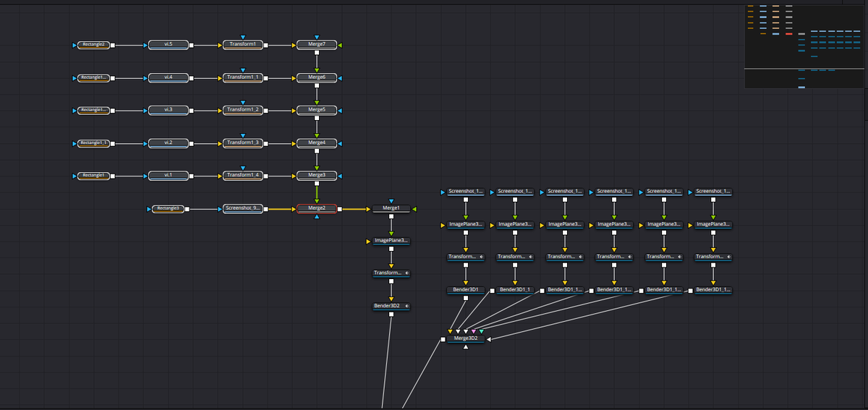868x410 pixels.
Task: Click the output square left of Merge3D2
Action: pyautogui.click(x=442, y=338)
